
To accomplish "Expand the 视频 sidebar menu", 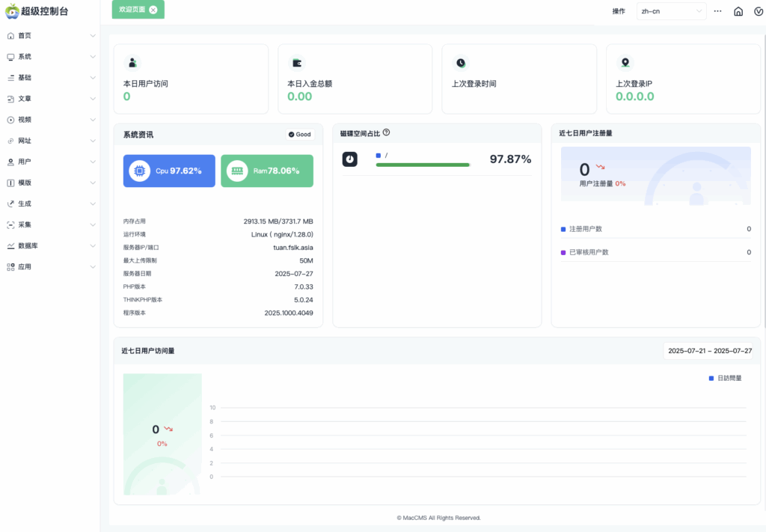I will pyautogui.click(x=50, y=120).
